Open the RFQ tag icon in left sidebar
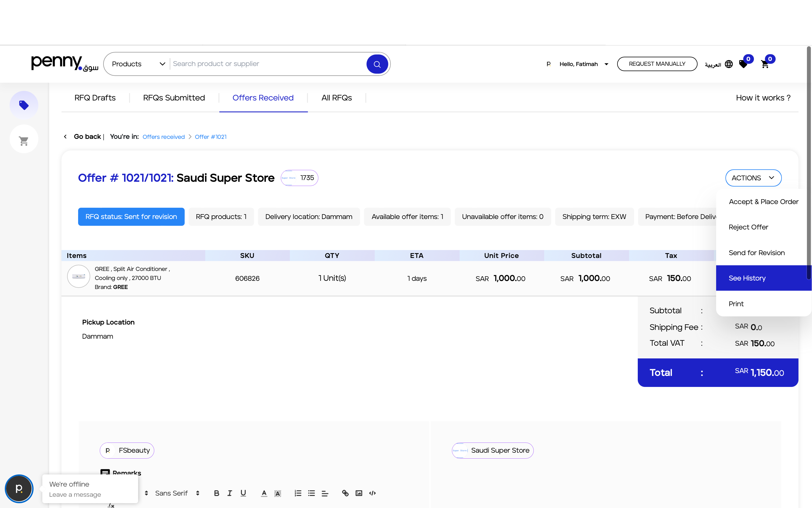The image size is (812, 508). pyautogui.click(x=24, y=105)
